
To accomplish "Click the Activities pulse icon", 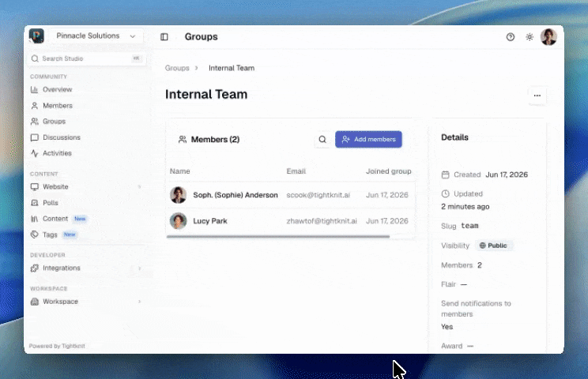I will click(x=35, y=153).
